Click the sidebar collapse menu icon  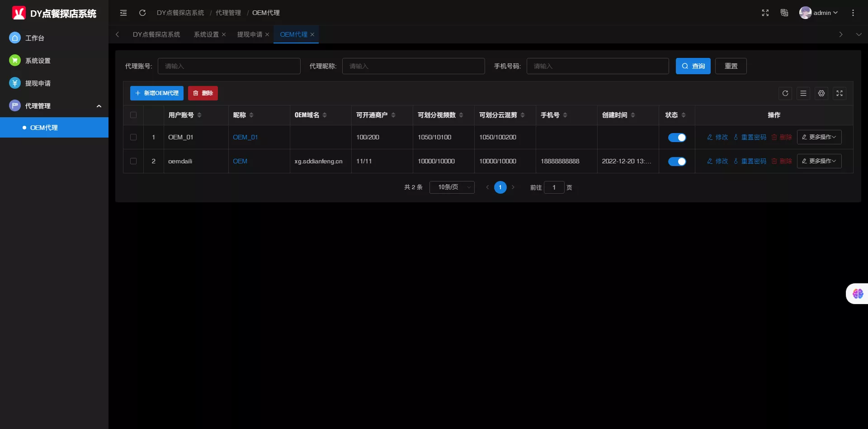[123, 13]
